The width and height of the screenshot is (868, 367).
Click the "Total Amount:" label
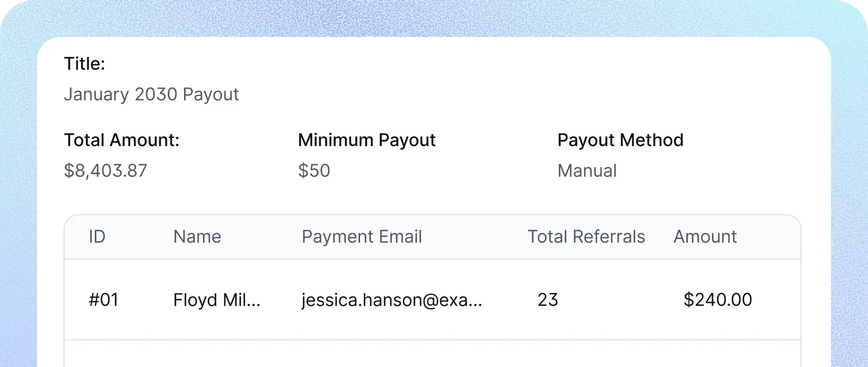pos(121,140)
